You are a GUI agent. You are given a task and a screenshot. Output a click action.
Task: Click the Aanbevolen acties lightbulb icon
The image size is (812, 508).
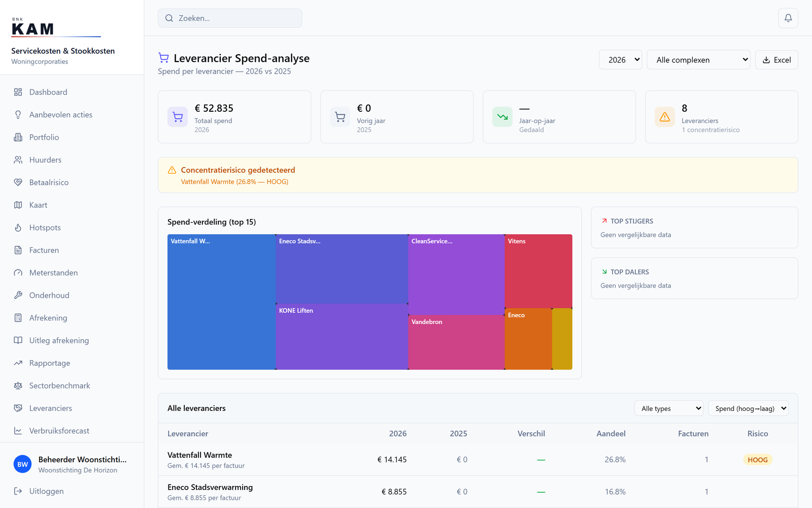point(18,115)
